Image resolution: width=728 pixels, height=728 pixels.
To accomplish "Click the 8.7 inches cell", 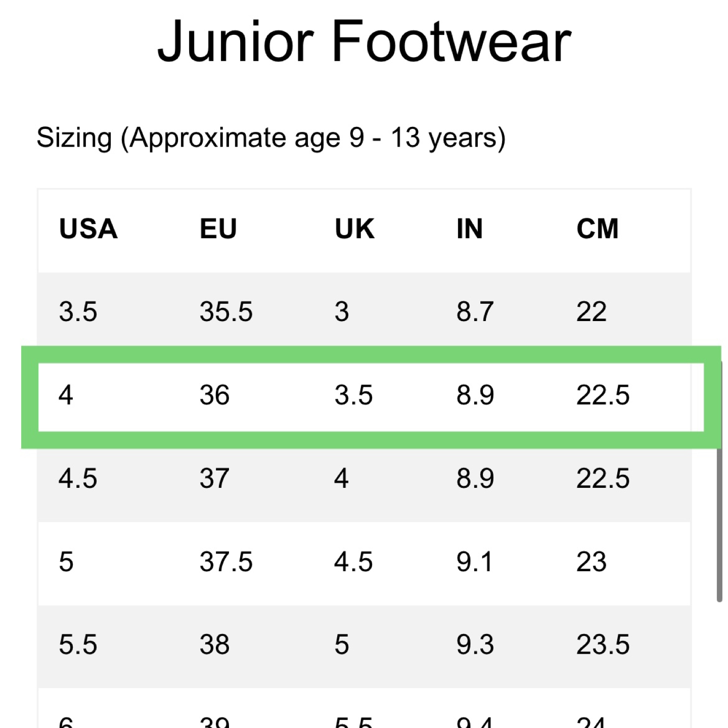I will click(x=475, y=311).
